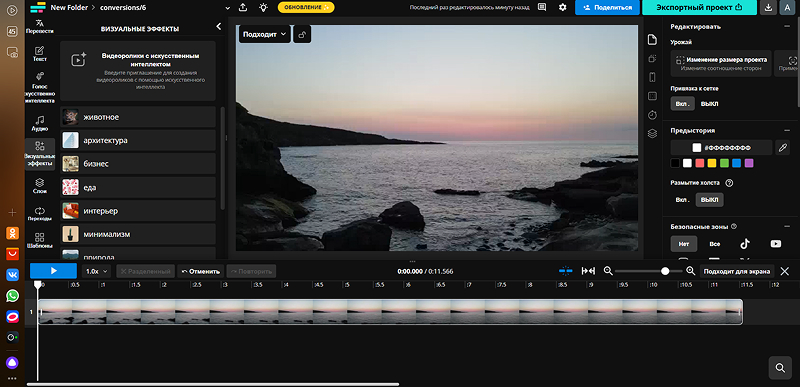Click the canvas lock icon
Viewport: 800px width, 387px height.
tap(302, 35)
